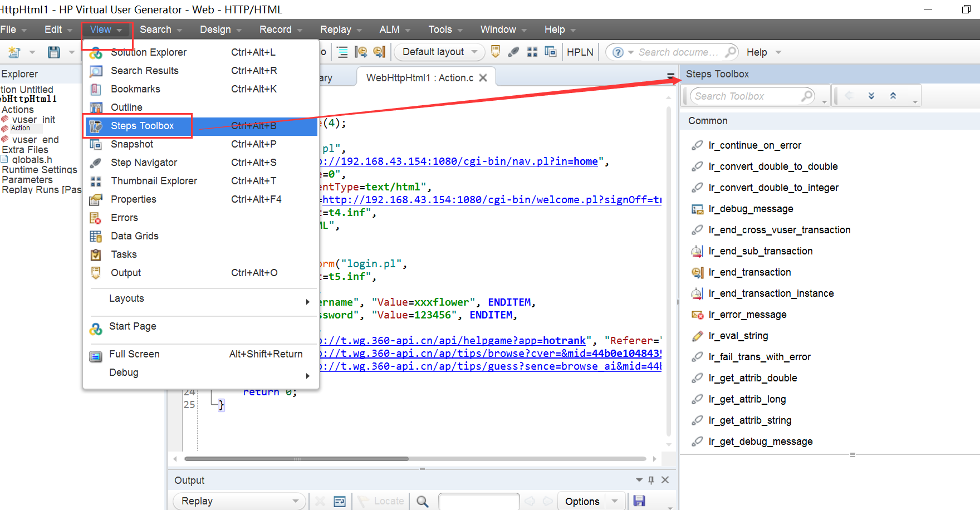
Task: Expand the Options dropdown arrow
Action: pyautogui.click(x=615, y=501)
